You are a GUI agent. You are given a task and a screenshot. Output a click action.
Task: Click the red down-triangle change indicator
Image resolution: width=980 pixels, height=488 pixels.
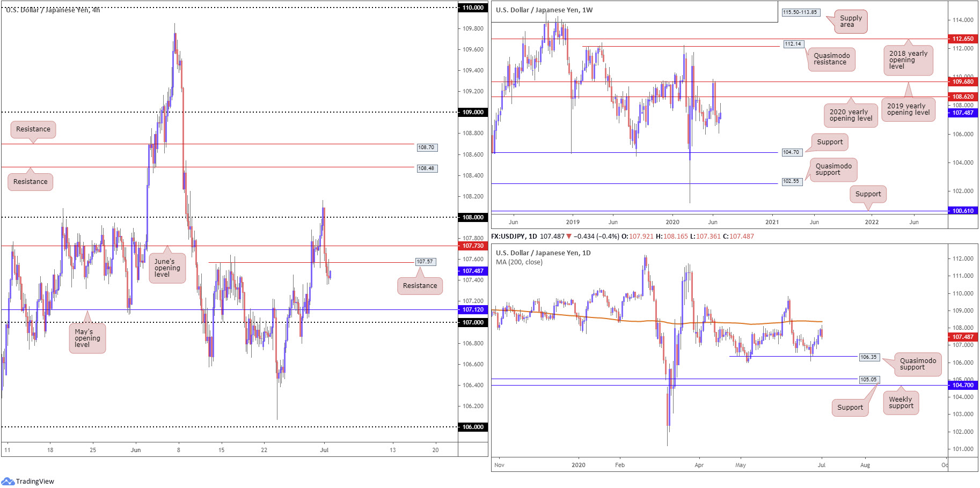[569, 236]
